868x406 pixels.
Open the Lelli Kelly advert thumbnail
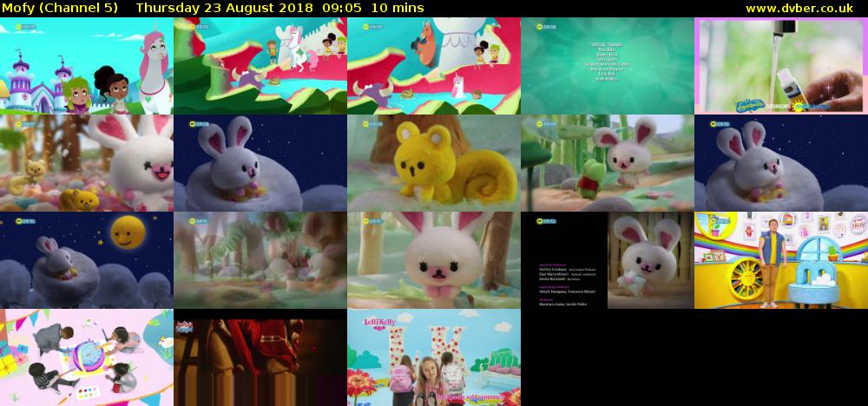434,357
